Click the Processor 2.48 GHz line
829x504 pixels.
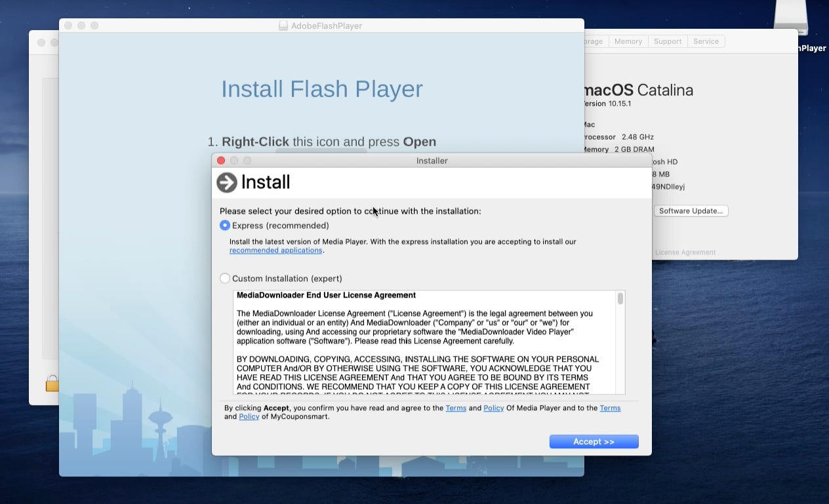pos(618,137)
